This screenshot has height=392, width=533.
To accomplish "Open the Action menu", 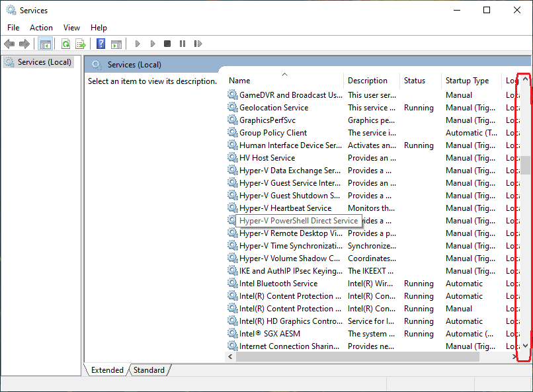I will (x=41, y=28).
